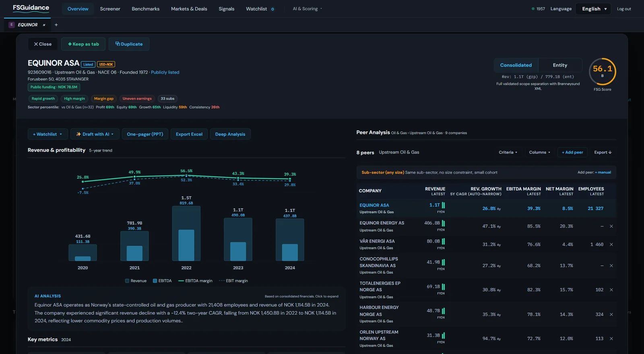
Task: Add a new tab with plus icon
Action: [x=56, y=25]
